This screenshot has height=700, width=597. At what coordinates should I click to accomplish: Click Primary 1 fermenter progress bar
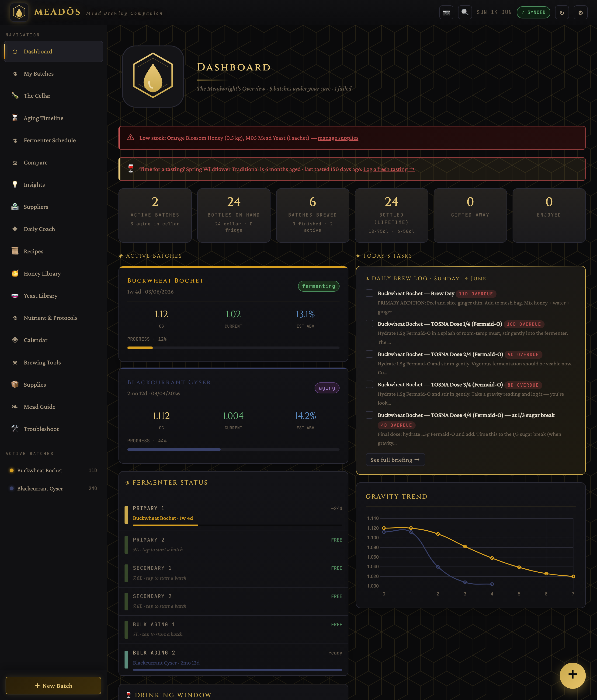(x=237, y=525)
